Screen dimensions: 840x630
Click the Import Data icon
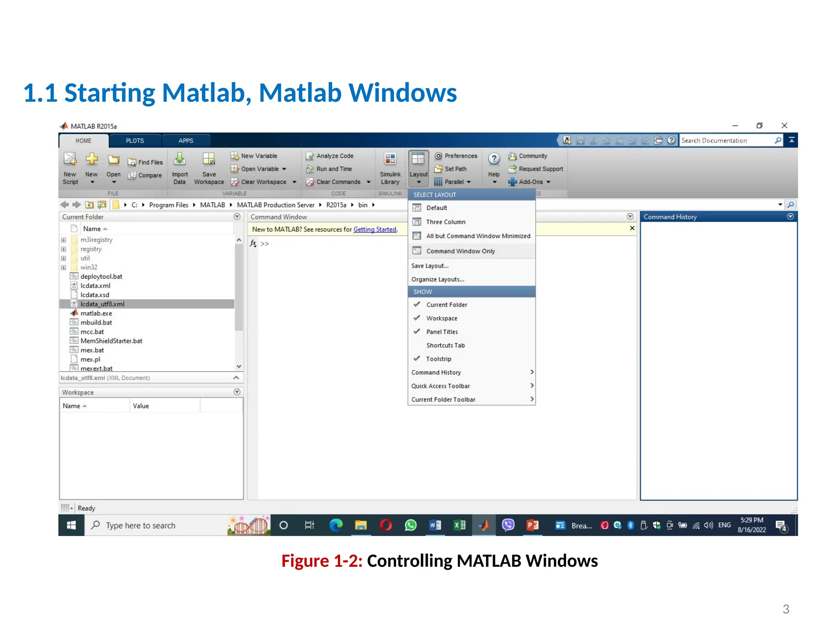point(180,159)
